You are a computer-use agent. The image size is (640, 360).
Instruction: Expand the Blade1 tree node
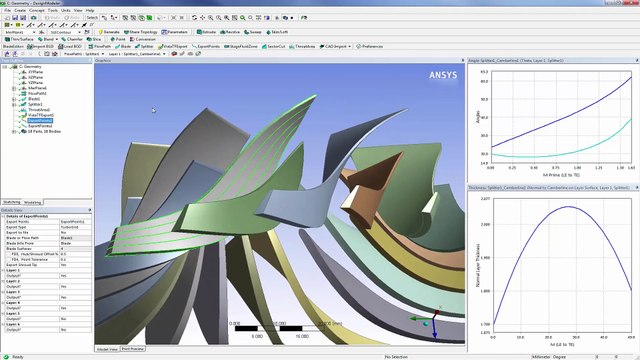[x=14, y=99]
